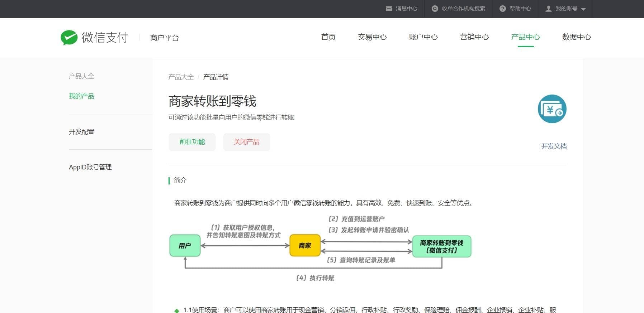This screenshot has width=644, height=313.
Task: Click the 商家转账到零钱 page title
Action: (212, 101)
